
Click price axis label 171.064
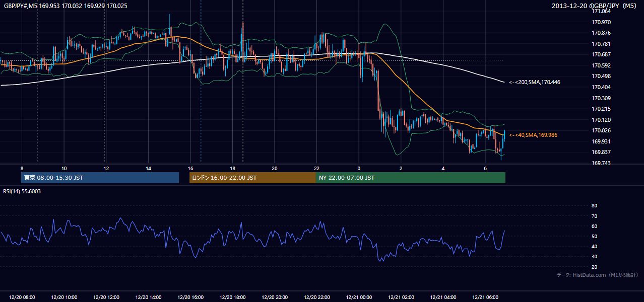pos(601,11)
